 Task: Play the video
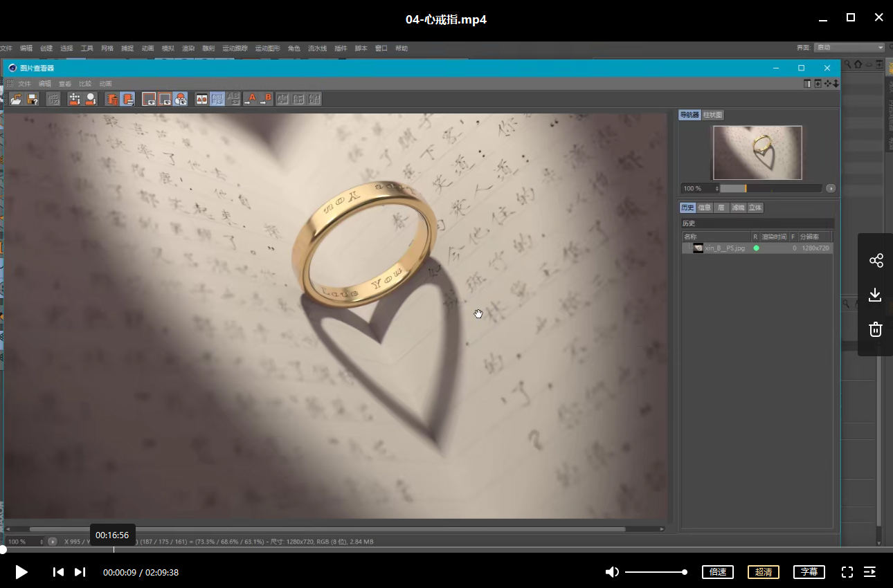(21, 572)
